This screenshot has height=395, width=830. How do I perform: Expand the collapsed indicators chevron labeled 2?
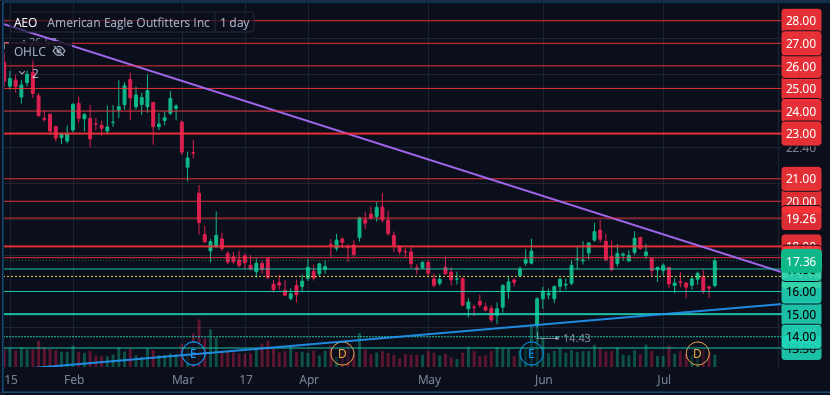click(22, 73)
